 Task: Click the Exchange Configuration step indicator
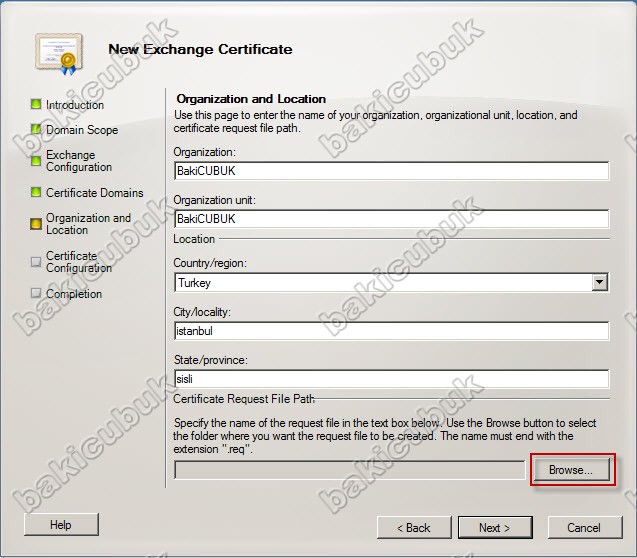click(36, 161)
